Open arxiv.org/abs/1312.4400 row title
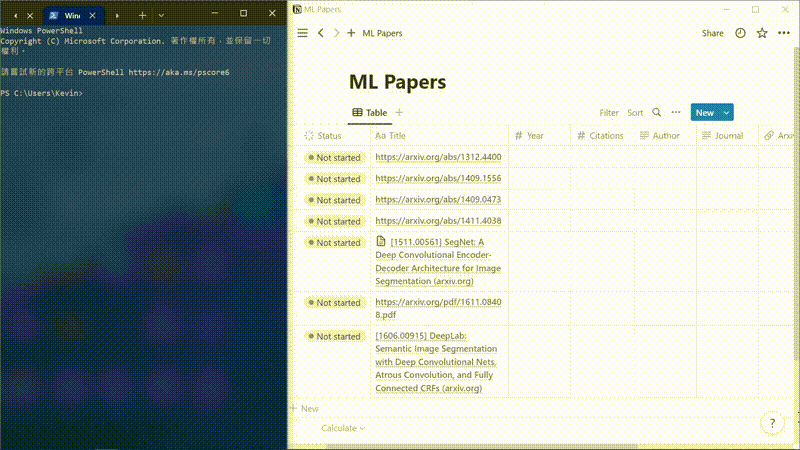This screenshot has width=800, height=450. 438,157
